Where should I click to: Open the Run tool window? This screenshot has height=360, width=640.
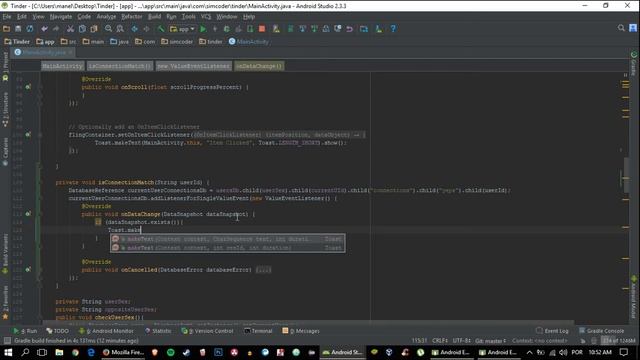click(x=25, y=331)
